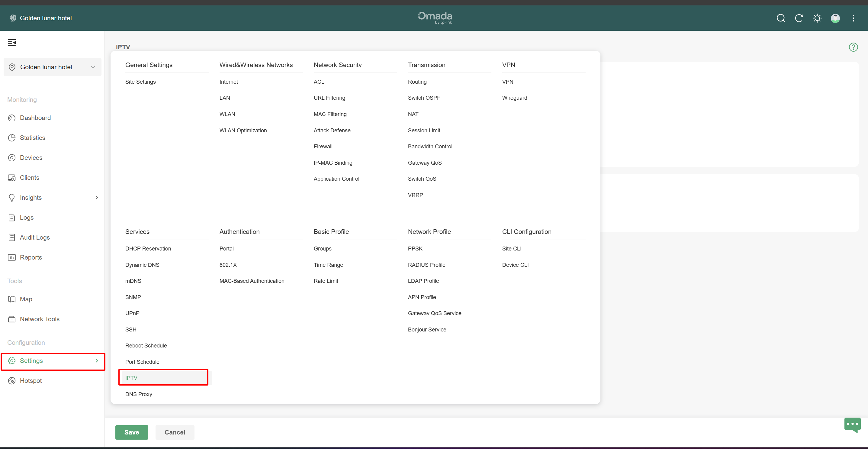Click the Devices icon in sidebar
This screenshot has width=868, height=449.
point(12,158)
